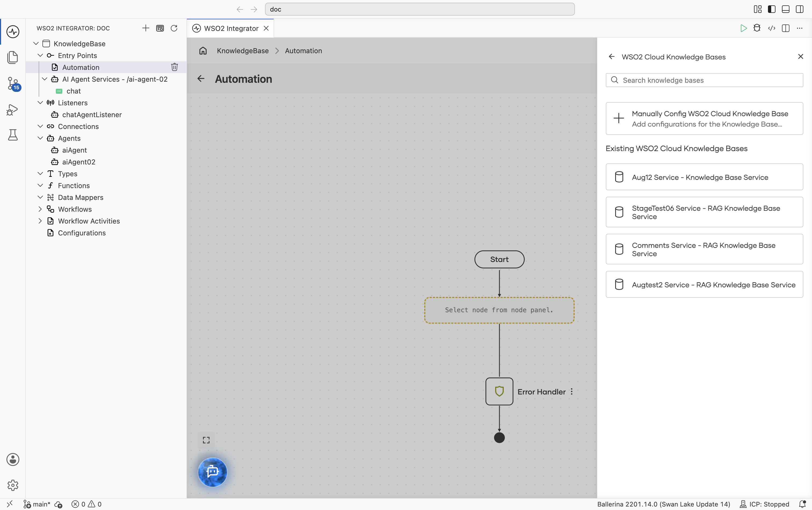Start debugging with the bug icon

pos(757,28)
